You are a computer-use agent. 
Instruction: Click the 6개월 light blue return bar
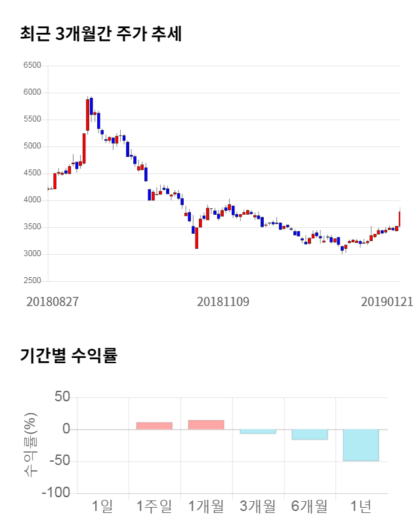310,434
